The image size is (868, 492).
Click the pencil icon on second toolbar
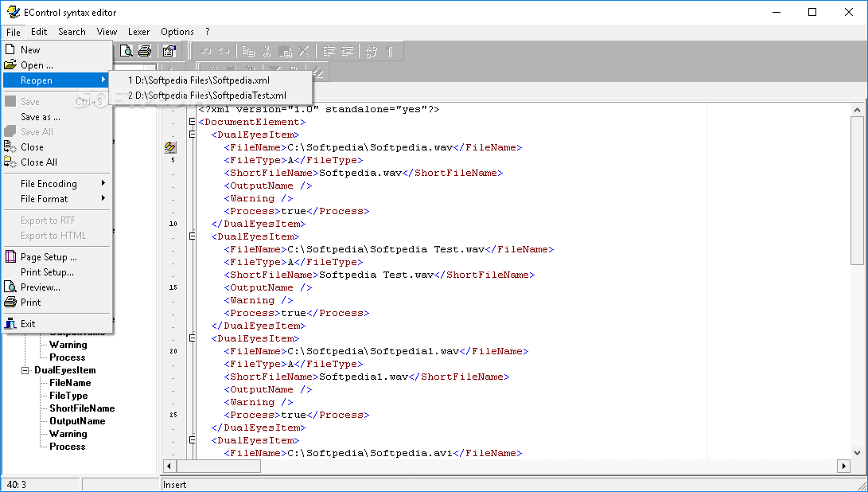pos(317,72)
